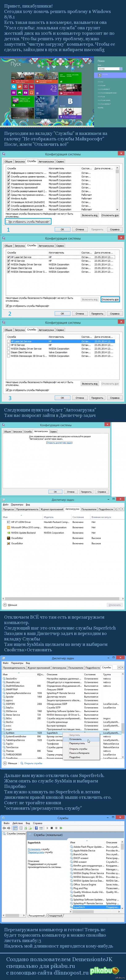This screenshot has width=126, height=980.
Task: Switch to Расширенный tab in Services window
Action: 36,916
